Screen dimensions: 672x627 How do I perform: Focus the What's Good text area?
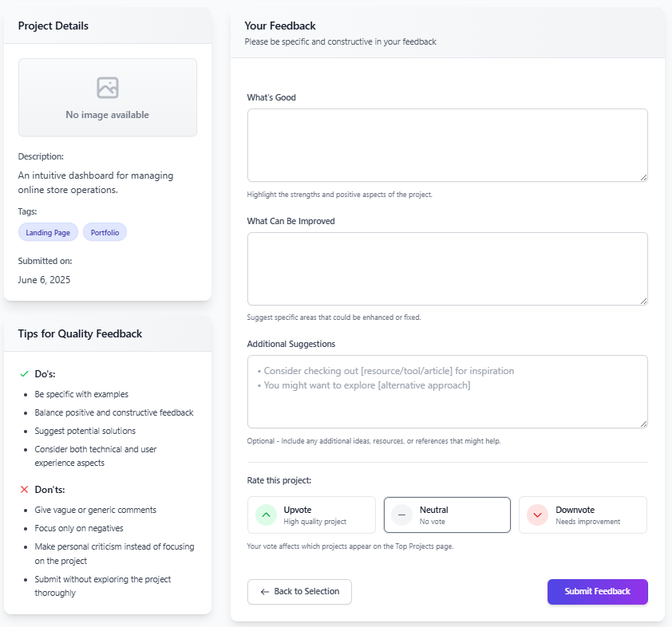pos(448,145)
